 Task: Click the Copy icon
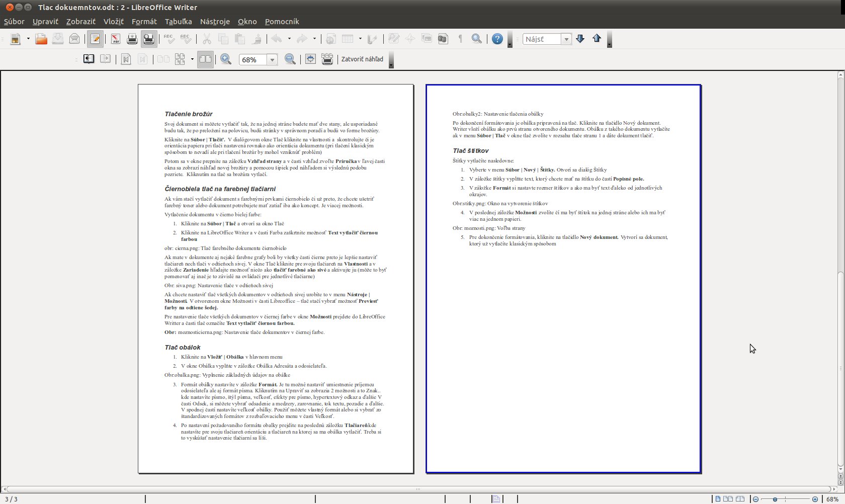(223, 39)
